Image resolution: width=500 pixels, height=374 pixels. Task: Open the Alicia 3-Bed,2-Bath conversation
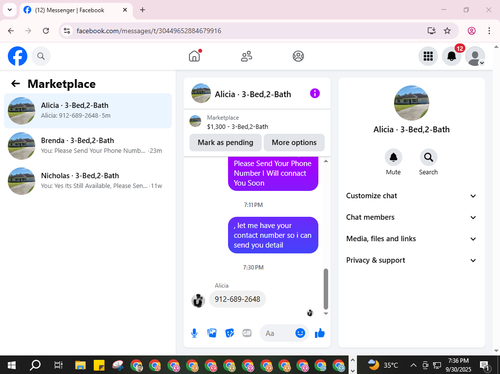point(88,110)
